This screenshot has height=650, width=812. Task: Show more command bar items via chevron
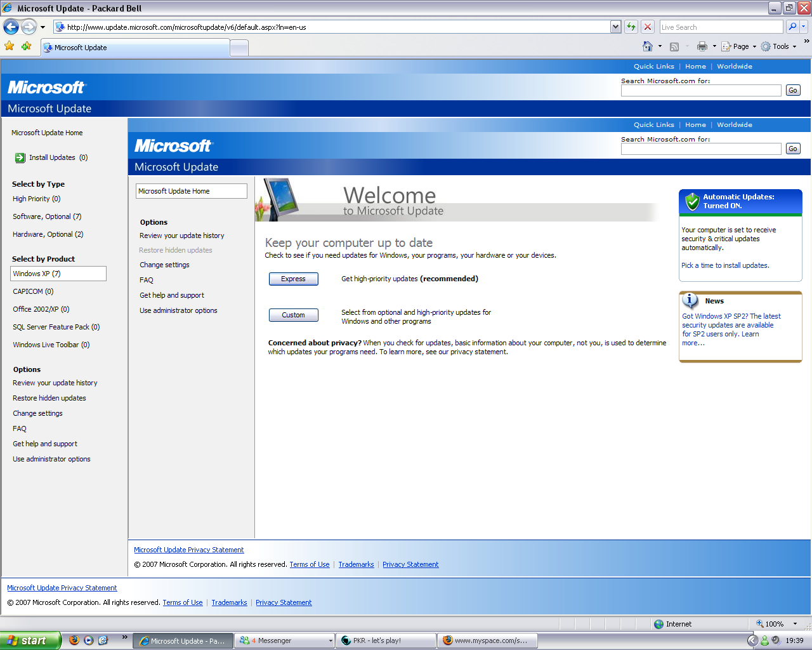(806, 41)
